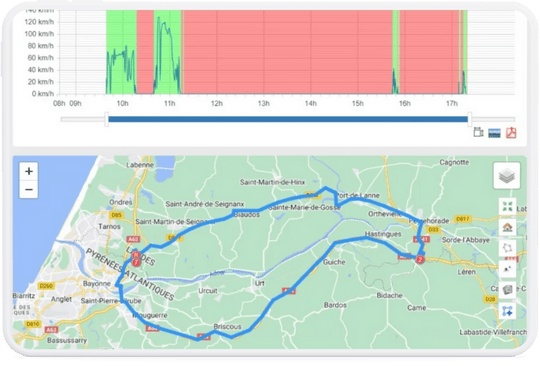Zoom out of the map
Image resolution: width=540 pixels, height=366 pixels.
pyautogui.click(x=29, y=190)
